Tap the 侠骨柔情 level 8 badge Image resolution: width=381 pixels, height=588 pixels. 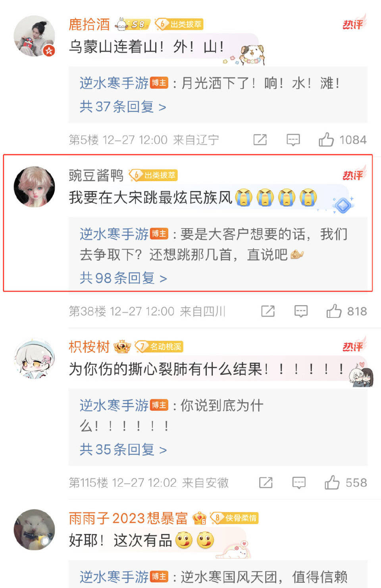click(x=234, y=518)
